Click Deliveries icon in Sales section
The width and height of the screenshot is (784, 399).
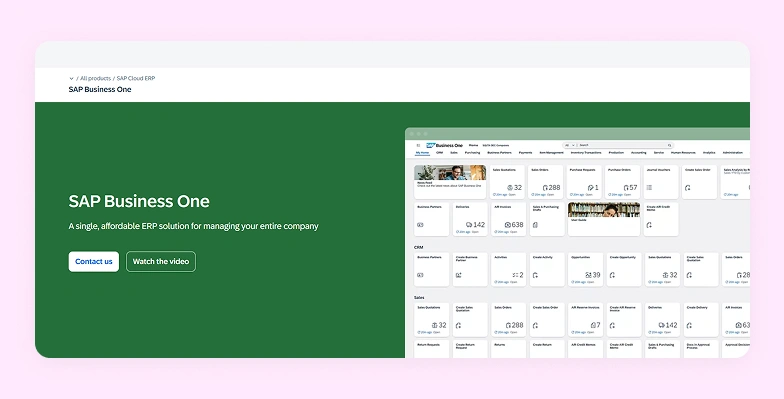[662, 326]
